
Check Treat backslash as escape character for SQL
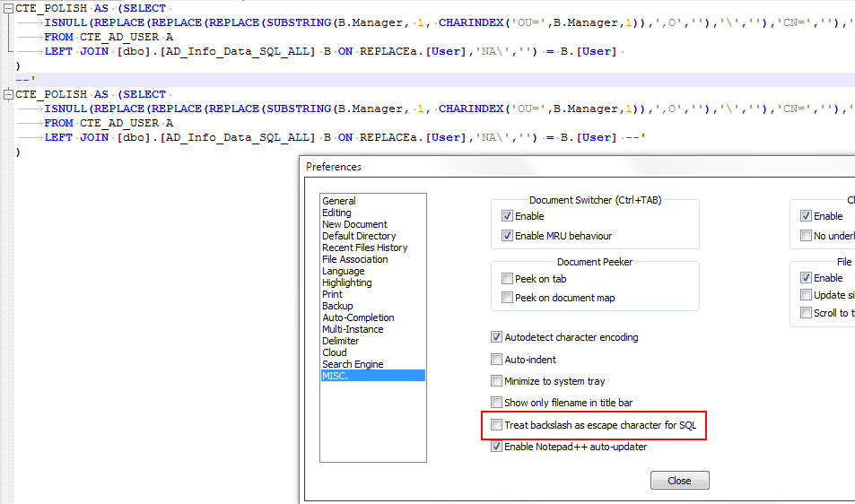496,424
